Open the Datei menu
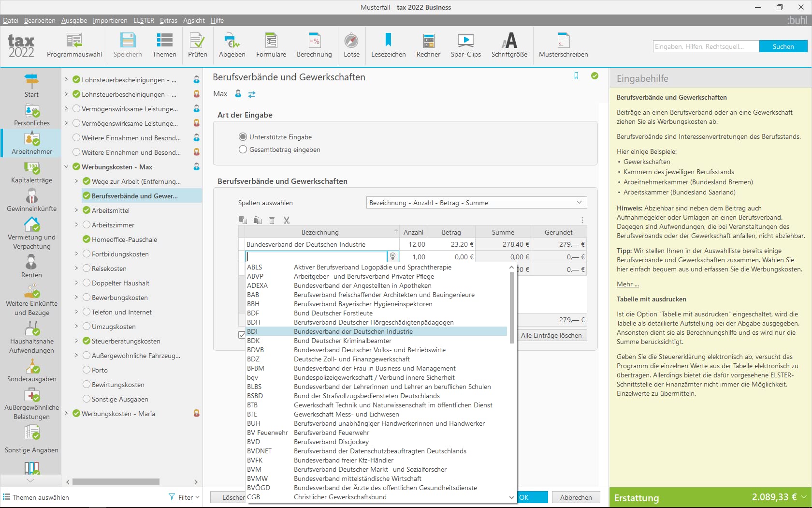This screenshot has height=508, width=812. [x=10, y=20]
